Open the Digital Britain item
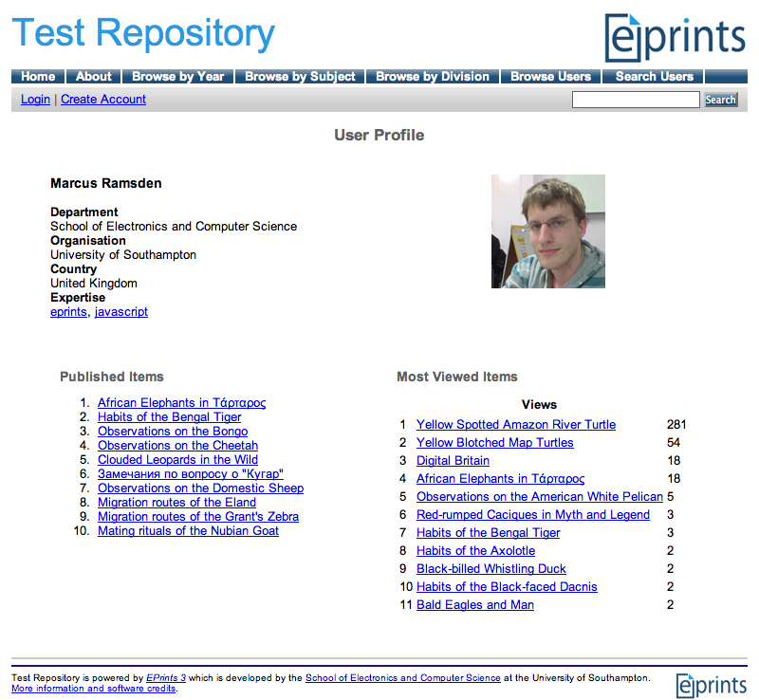Viewport: 759px width, 700px height. point(453,460)
